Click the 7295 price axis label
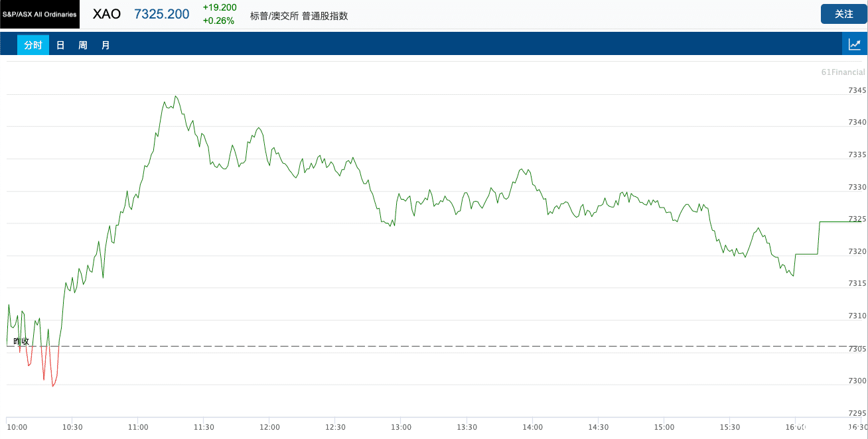The height and width of the screenshot is (439, 868). click(x=857, y=413)
